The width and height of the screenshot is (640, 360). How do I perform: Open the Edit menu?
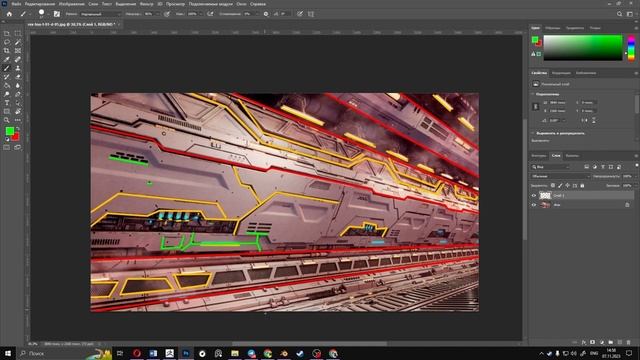(x=40, y=4)
